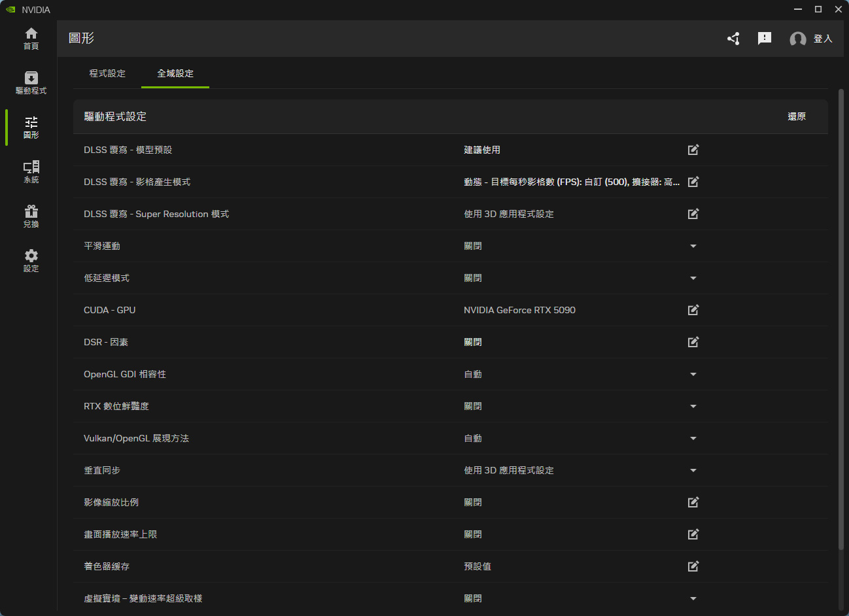The height and width of the screenshot is (616, 849).
Task: Open the 首頁 home sidebar icon
Action: coord(31,38)
